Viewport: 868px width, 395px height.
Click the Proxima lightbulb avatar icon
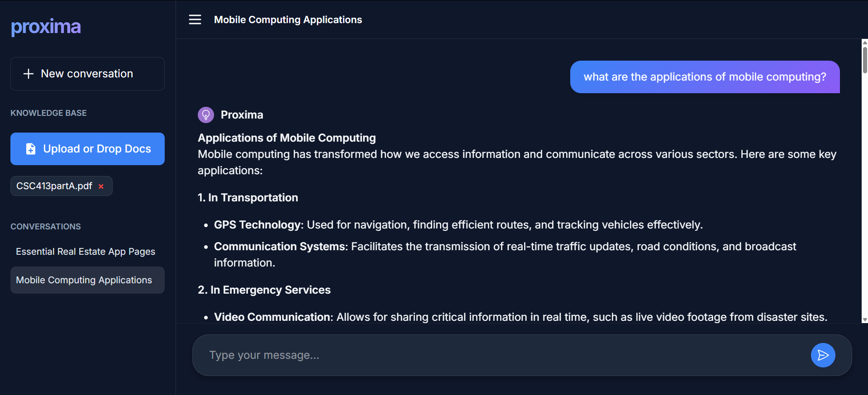click(x=206, y=115)
